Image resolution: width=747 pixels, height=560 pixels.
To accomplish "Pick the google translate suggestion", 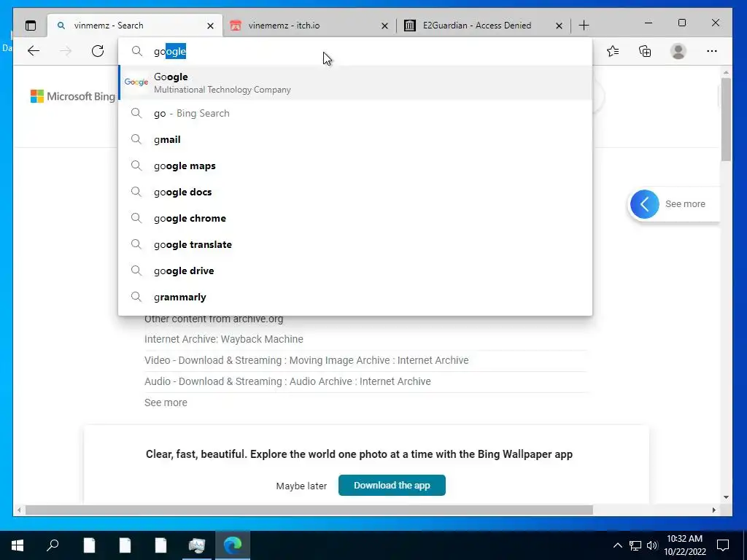I will [355, 244].
